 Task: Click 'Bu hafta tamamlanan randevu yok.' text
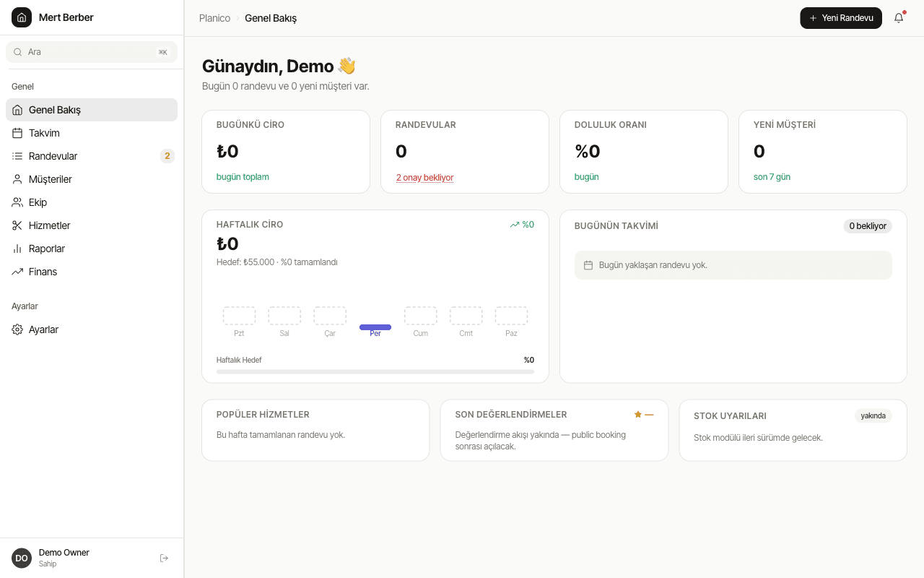[x=281, y=435]
